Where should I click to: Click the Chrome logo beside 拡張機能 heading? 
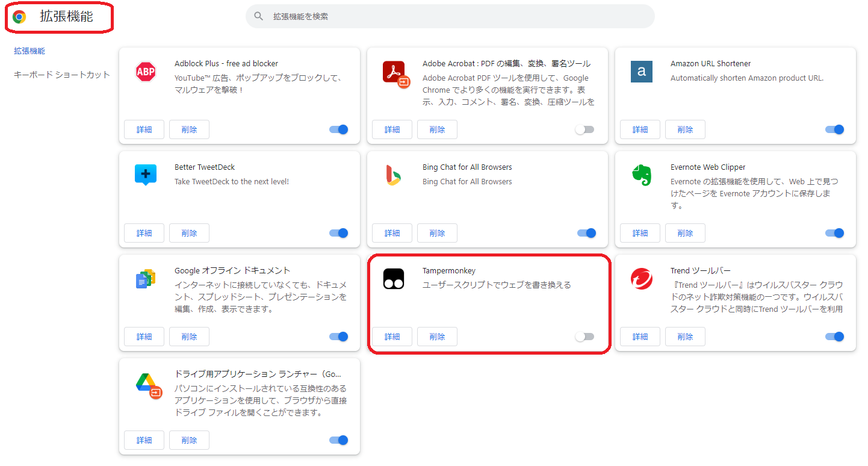(x=19, y=17)
